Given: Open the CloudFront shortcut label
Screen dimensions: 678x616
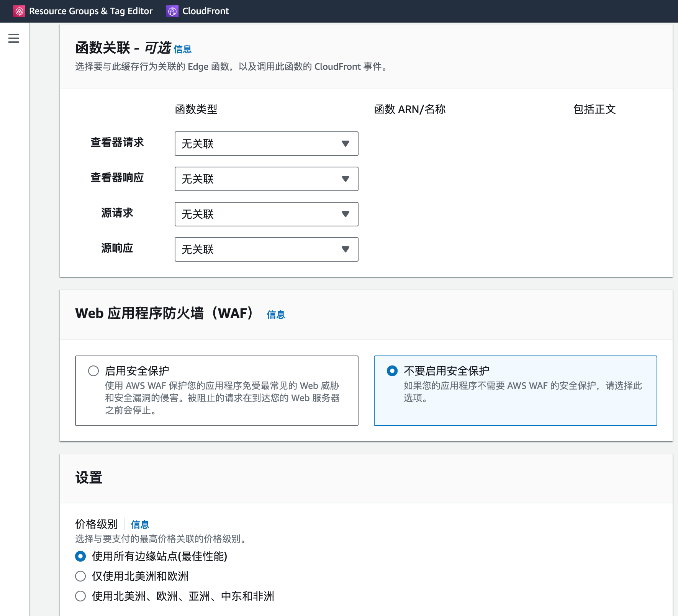Looking at the screenshot, I should pyautogui.click(x=206, y=11).
